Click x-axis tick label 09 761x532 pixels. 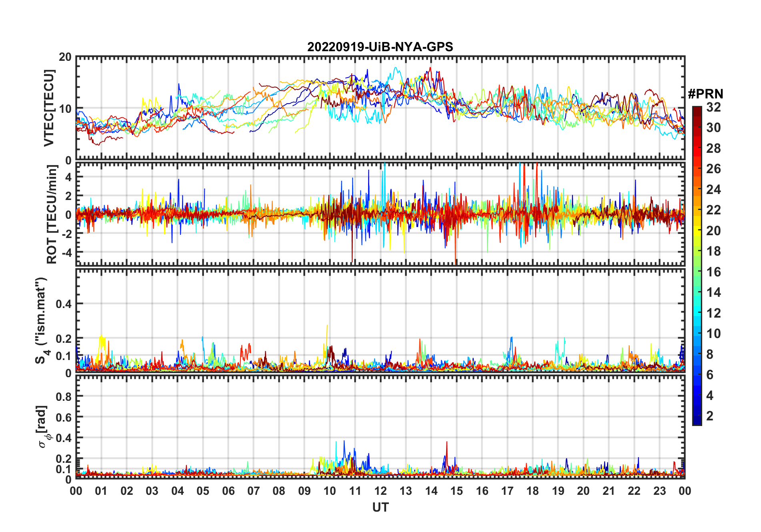point(304,491)
